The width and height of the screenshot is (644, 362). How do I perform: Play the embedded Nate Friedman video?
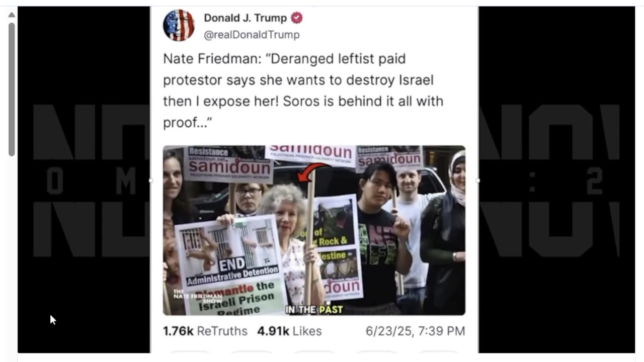tap(314, 230)
